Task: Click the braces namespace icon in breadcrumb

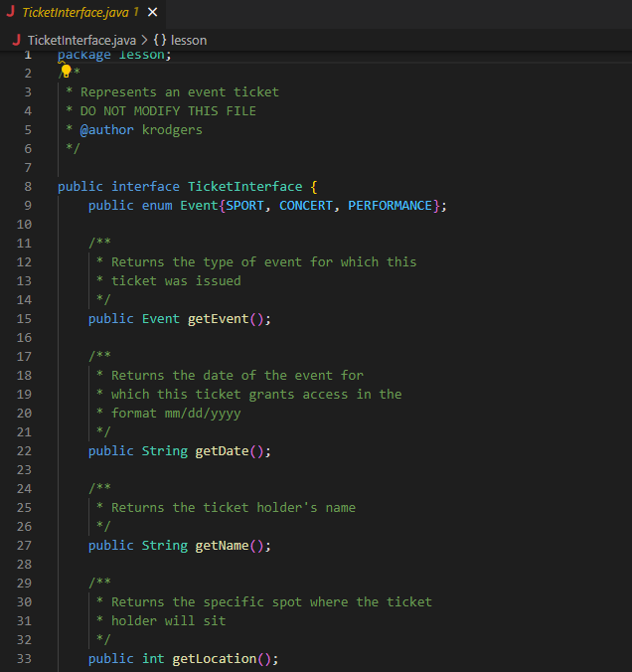Action: click(160, 41)
